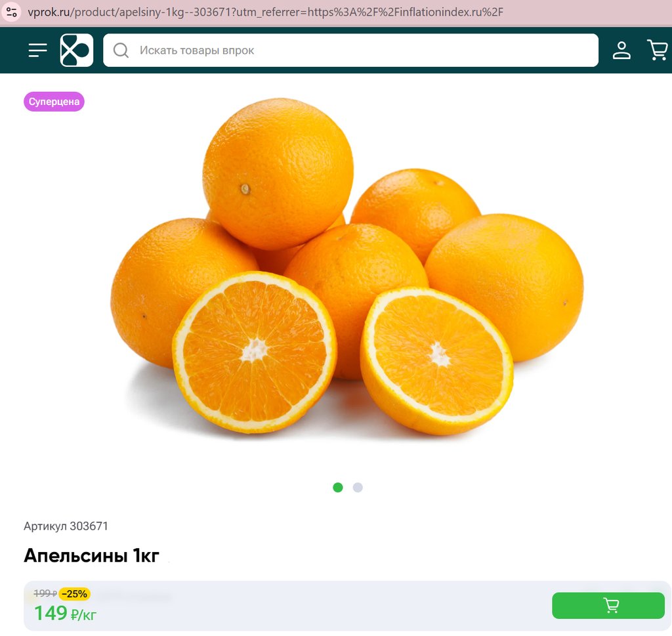
Task: Open the hamburger catalog menu
Action: [x=37, y=50]
